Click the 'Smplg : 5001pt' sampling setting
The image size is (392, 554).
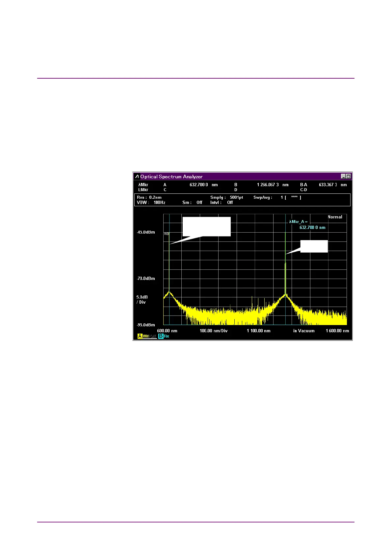pyautogui.click(x=227, y=197)
